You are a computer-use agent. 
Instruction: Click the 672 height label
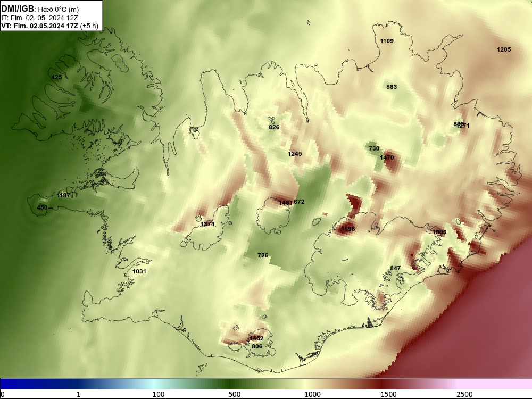299,202
